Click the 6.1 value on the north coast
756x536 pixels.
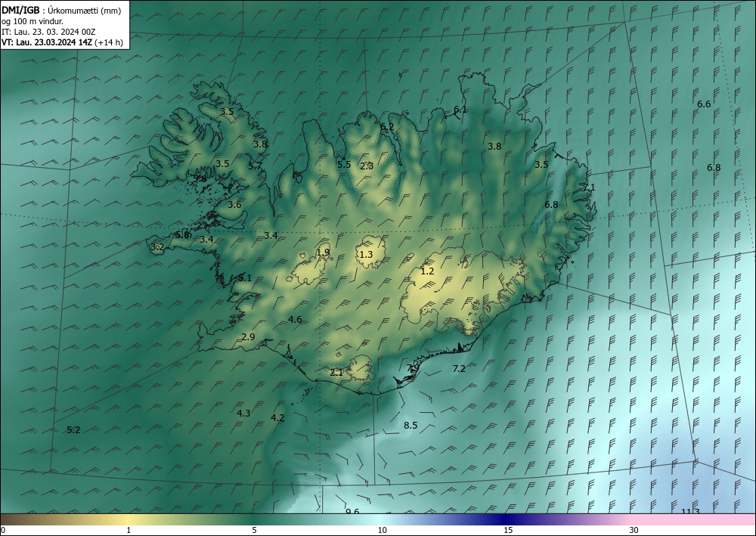460,110
